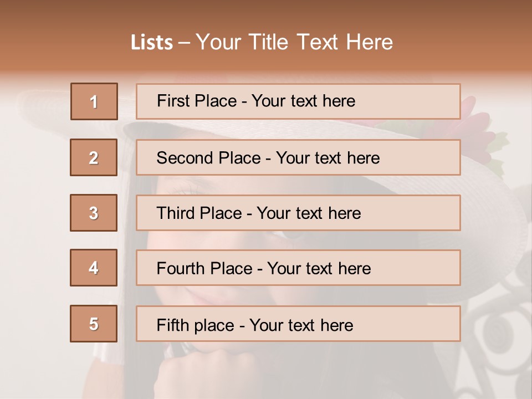Click Your Title Text Here heading

coord(294,42)
